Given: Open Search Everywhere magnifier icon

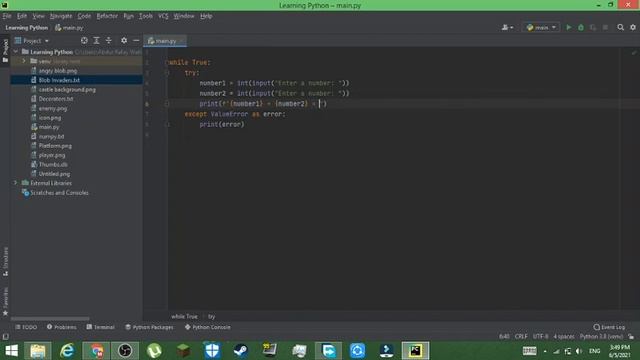Looking at the screenshot, I should [x=620, y=27].
